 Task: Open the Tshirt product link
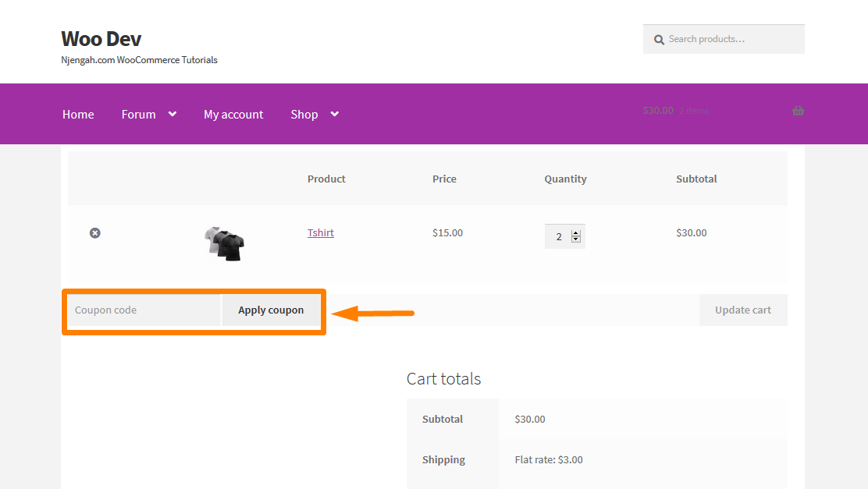(321, 233)
